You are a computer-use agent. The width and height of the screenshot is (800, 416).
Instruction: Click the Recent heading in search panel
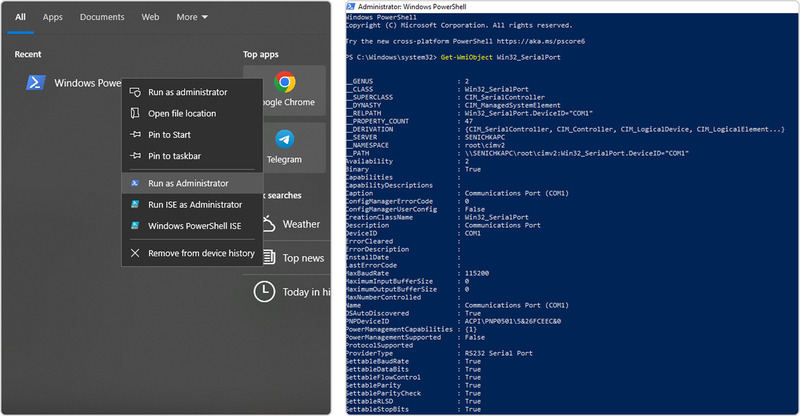pos(28,54)
